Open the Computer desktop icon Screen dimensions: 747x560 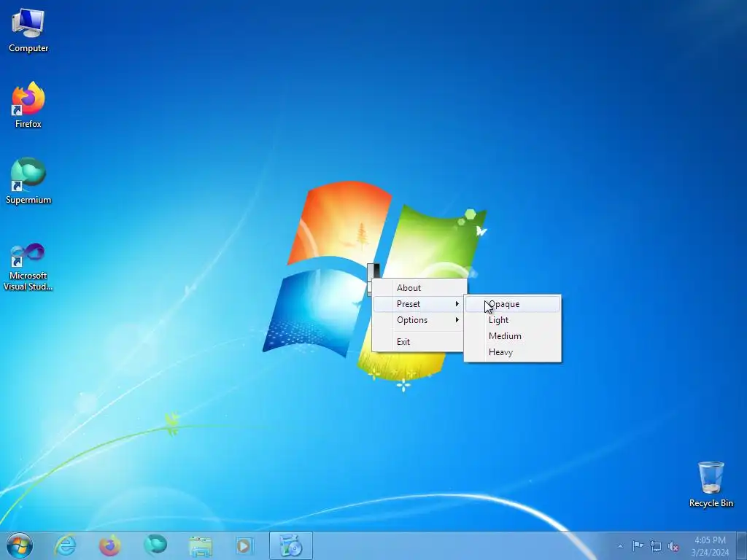pyautogui.click(x=28, y=31)
